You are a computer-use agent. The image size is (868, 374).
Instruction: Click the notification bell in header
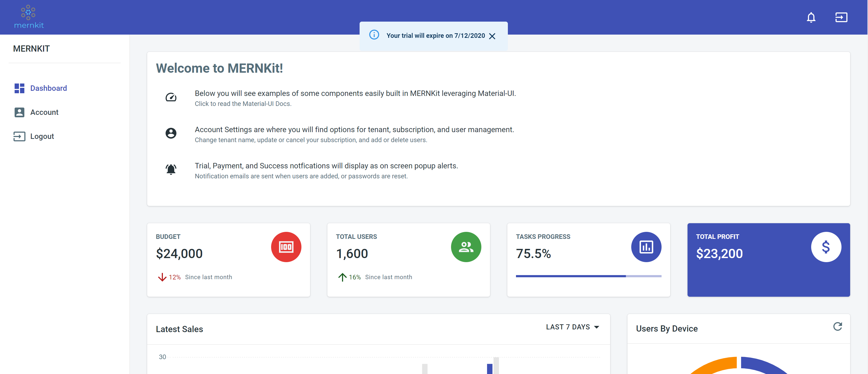tap(811, 17)
